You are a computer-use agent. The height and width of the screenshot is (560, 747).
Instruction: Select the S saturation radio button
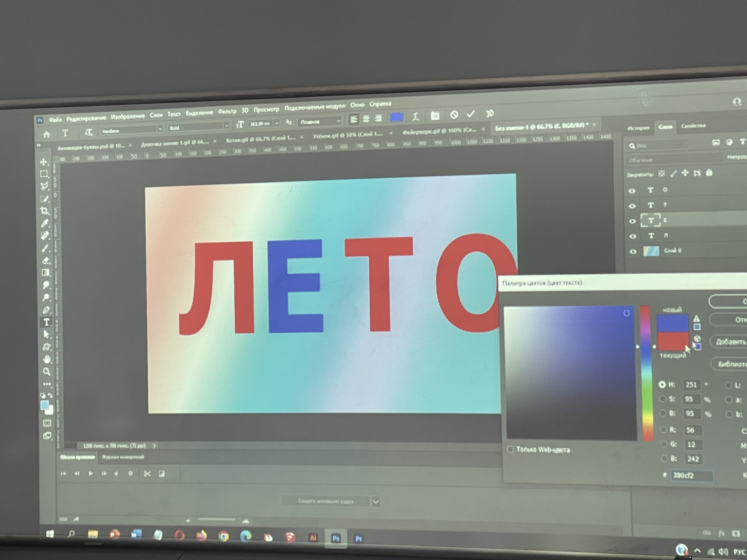pos(663,399)
